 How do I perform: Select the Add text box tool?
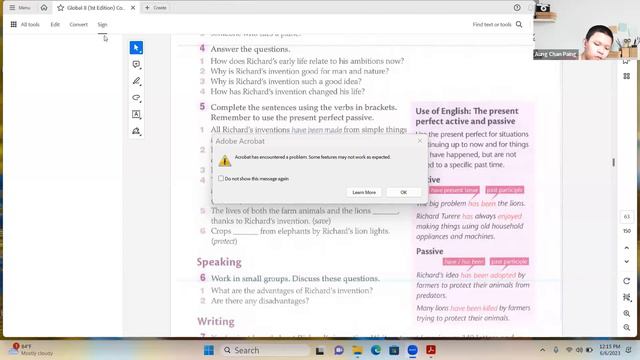[136, 114]
